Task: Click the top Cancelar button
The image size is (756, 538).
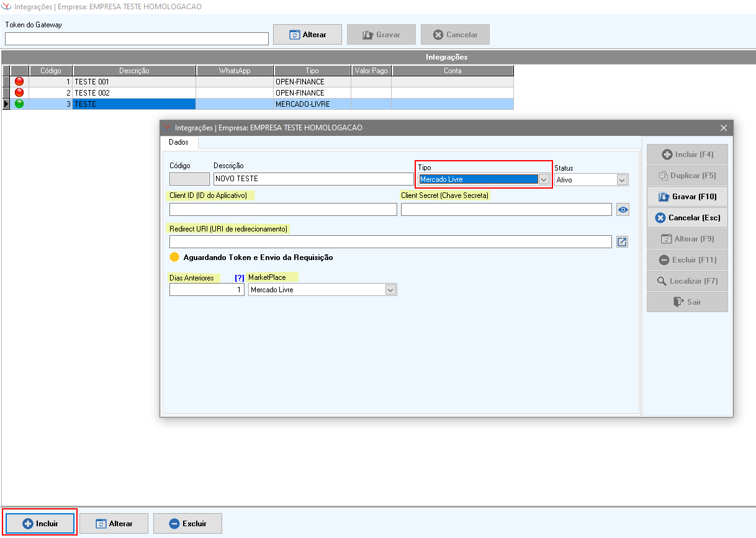Action: pos(455,35)
